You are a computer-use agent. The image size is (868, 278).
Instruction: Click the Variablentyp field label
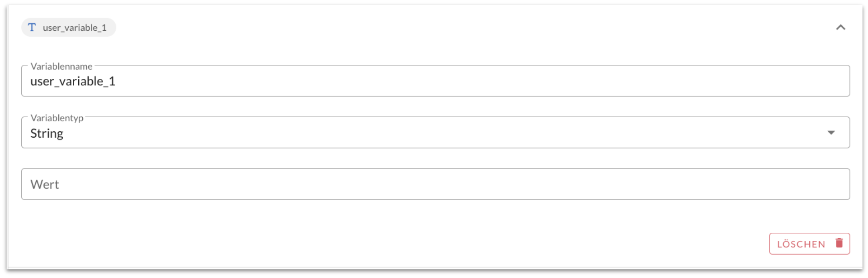pos(57,118)
